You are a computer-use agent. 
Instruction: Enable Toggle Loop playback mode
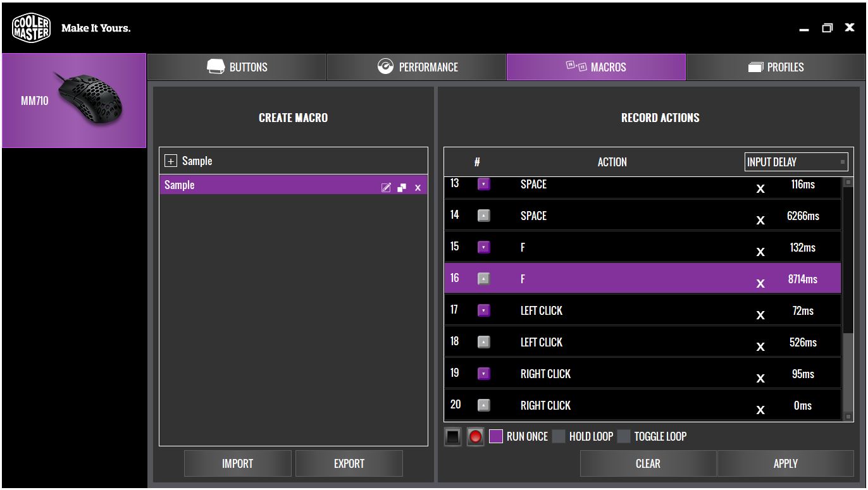click(x=626, y=436)
